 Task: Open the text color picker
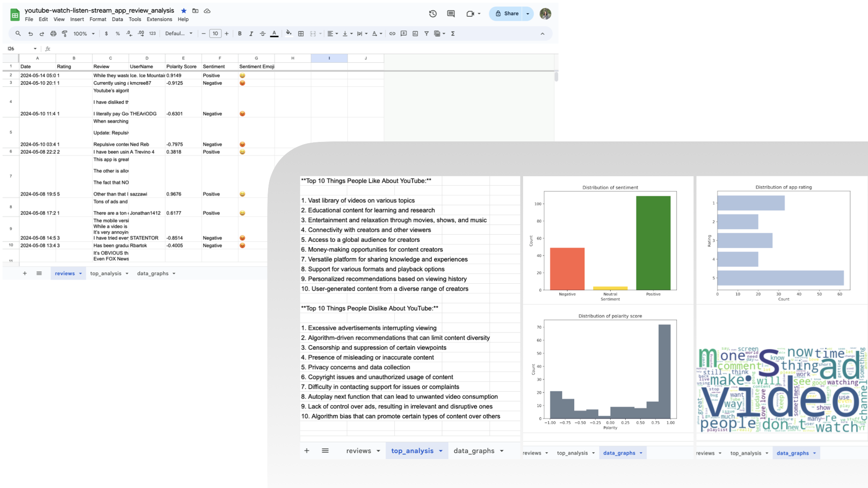(274, 33)
